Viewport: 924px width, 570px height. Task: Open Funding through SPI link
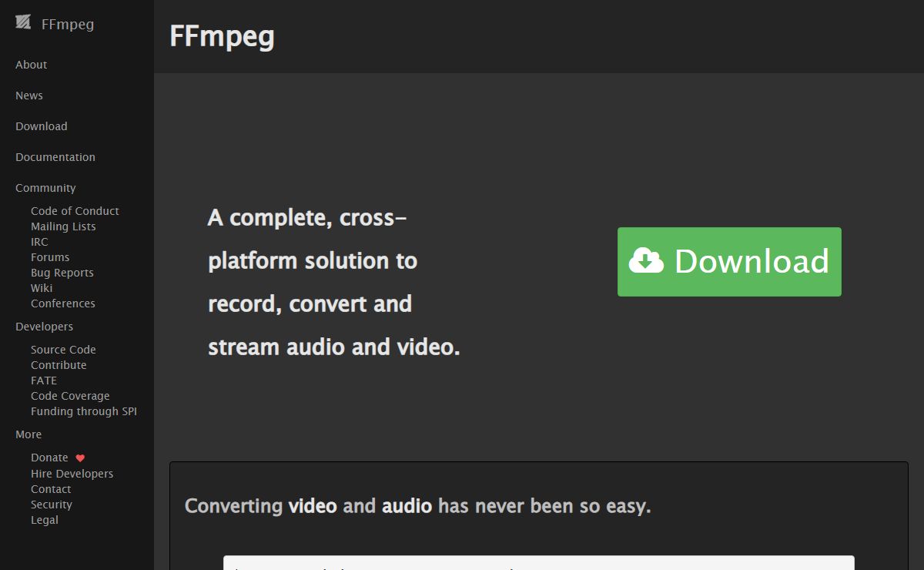84,411
